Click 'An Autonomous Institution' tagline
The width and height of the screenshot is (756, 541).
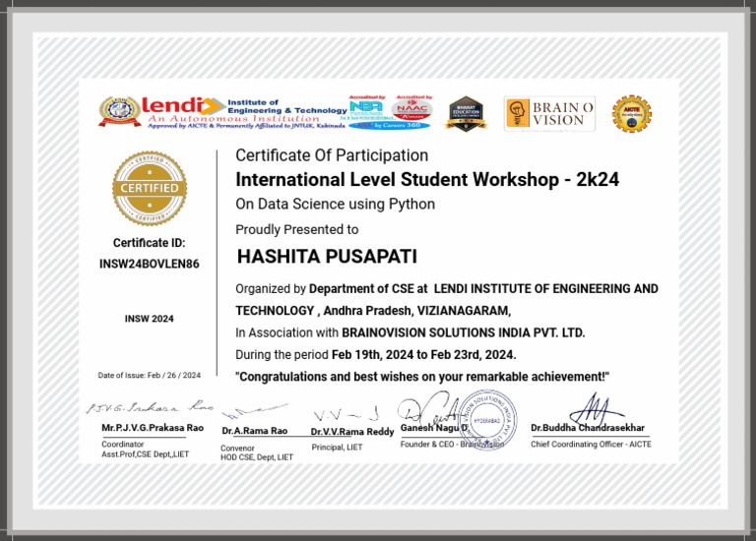233,118
